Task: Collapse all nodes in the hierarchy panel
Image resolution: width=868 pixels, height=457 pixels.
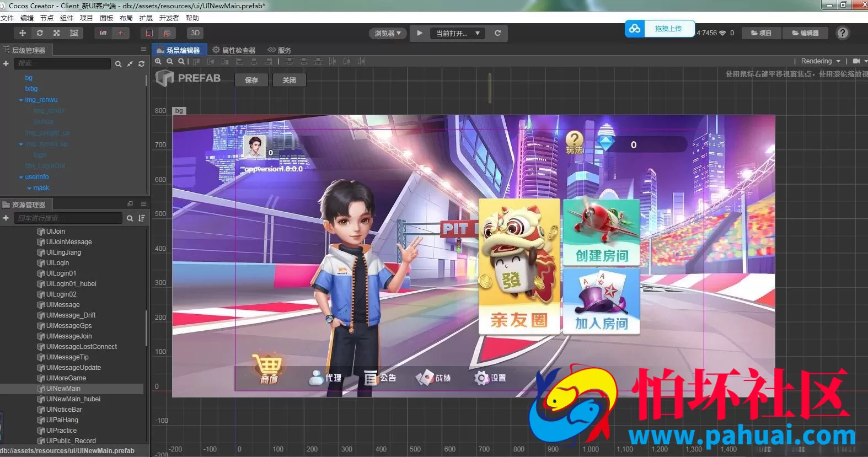Action: 130,64
